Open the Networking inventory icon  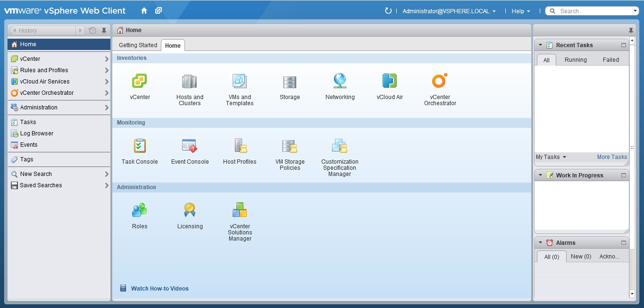coord(340,82)
